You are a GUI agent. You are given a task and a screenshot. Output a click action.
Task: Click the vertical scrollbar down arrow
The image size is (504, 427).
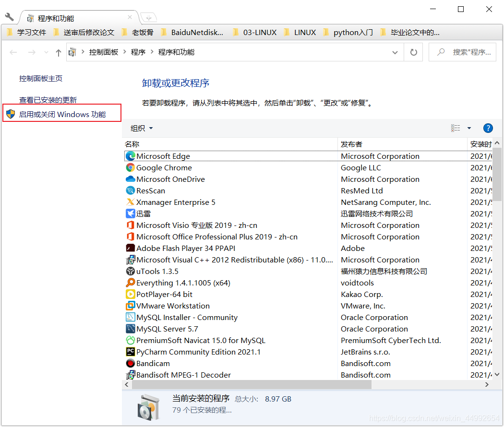(x=497, y=374)
